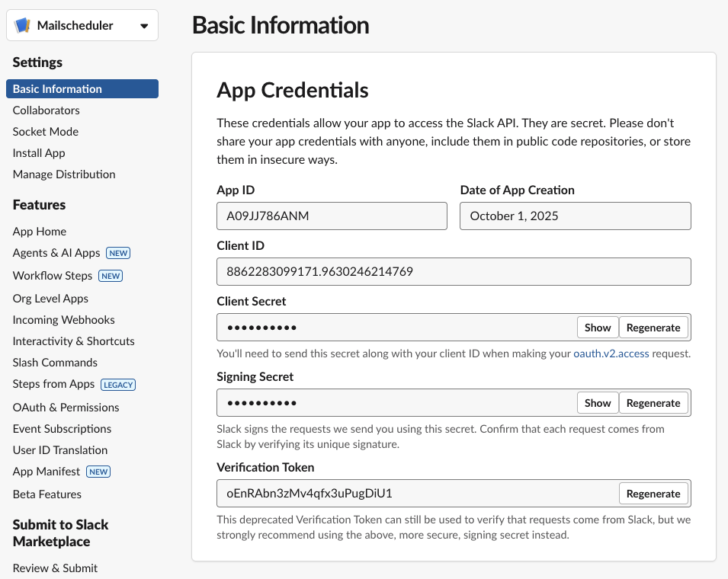Select Basic Information in Settings

click(57, 89)
